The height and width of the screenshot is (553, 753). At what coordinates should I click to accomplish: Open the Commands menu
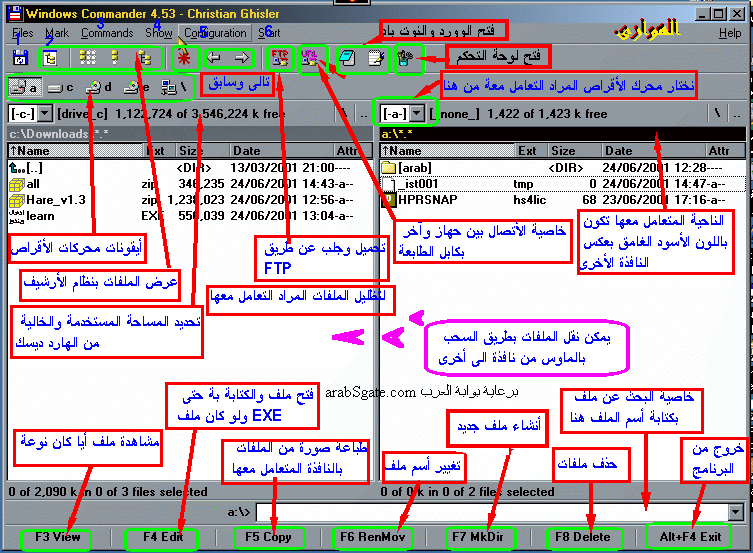[107, 33]
